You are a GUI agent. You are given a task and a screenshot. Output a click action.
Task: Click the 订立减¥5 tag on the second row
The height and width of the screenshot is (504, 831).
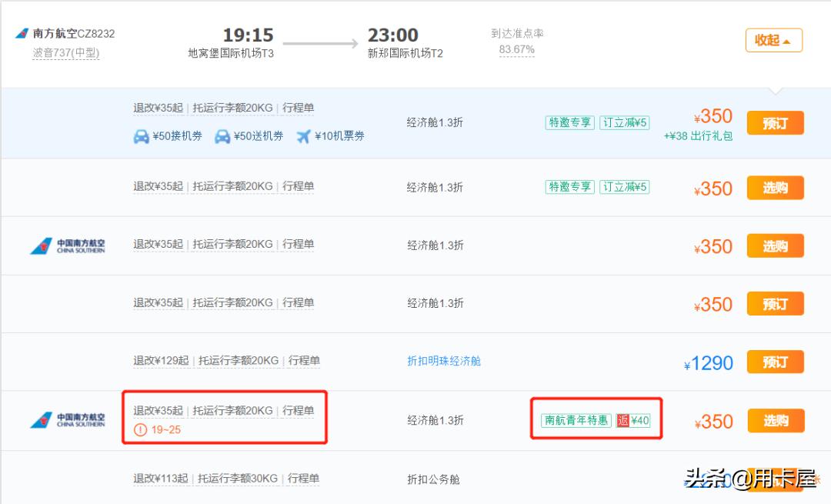(x=625, y=186)
